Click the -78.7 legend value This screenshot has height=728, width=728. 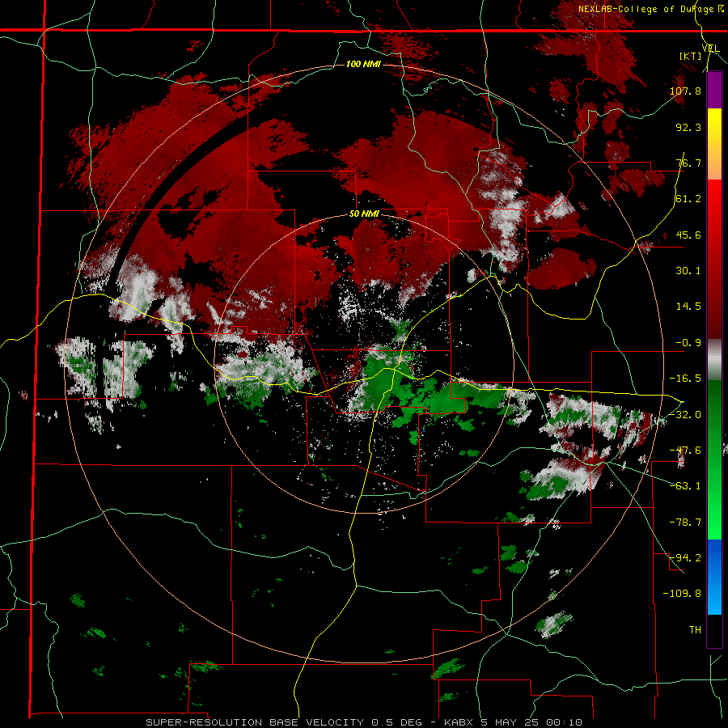point(685,523)
